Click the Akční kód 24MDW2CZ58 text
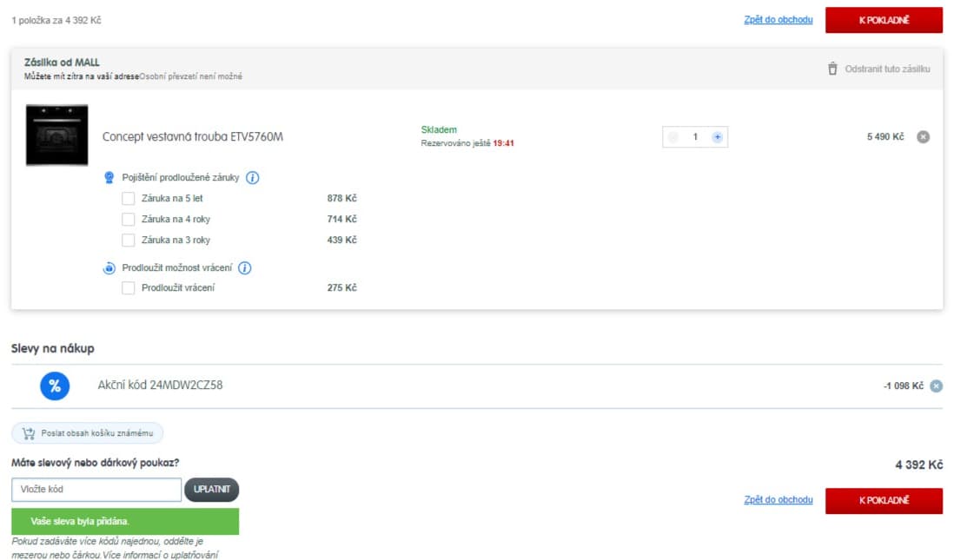 coord(160,385)
